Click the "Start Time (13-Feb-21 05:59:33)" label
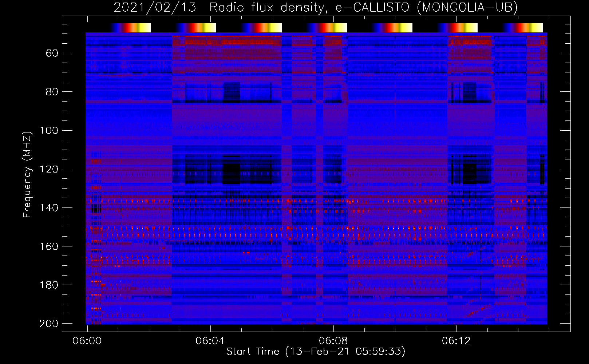 pyautogui.click(x=316, y=352)
